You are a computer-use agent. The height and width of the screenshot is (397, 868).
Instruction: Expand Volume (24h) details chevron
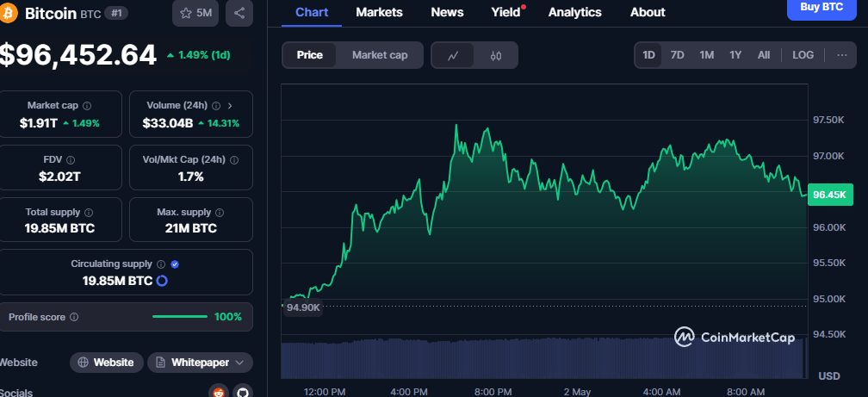pyautogui.click(x=230, y=105)
